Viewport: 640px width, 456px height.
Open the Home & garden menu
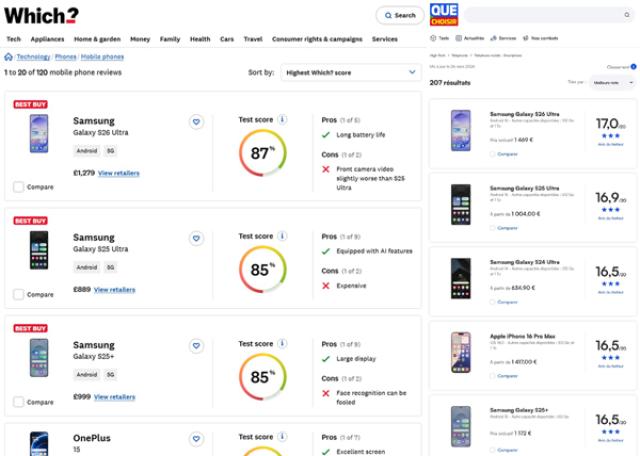click(x=97, y=39)
